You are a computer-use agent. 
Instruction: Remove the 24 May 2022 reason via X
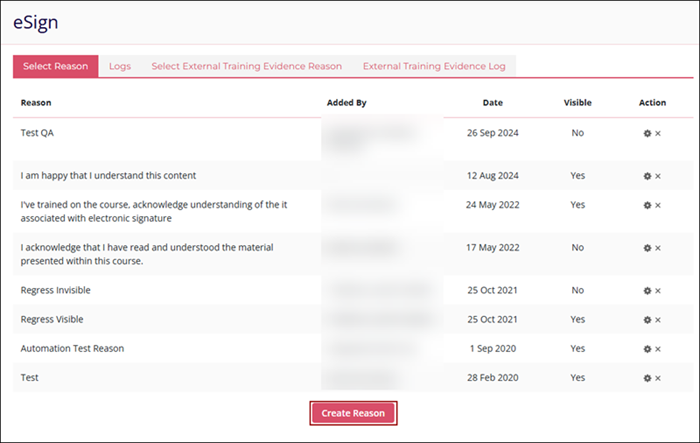tap(658, 205)
